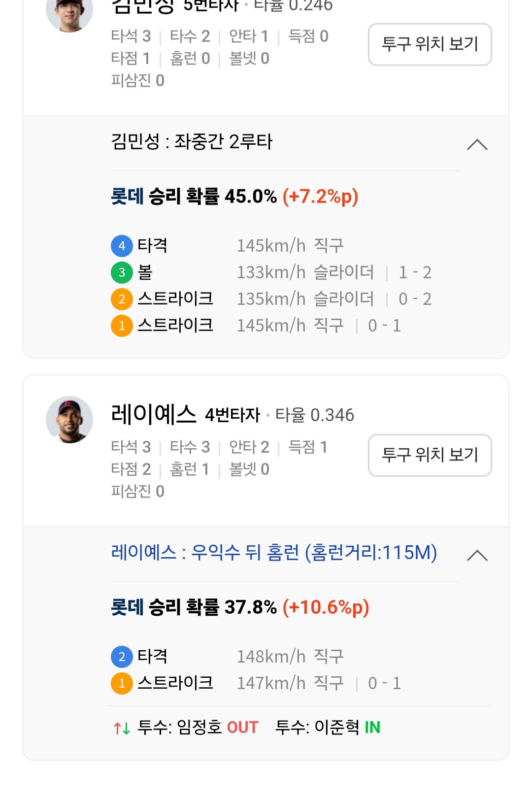Viewport: 532px width, 798px height.
Task: Tap blue pitch 2 circle for 레이예스
Action: coord(122,657)
